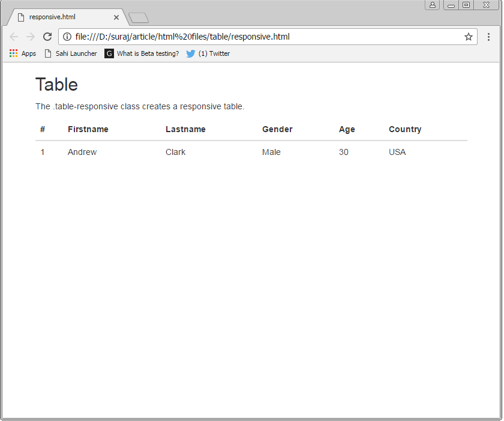504x421 pixels.
Task: Click the Gender column header
Action: point(277,129)
